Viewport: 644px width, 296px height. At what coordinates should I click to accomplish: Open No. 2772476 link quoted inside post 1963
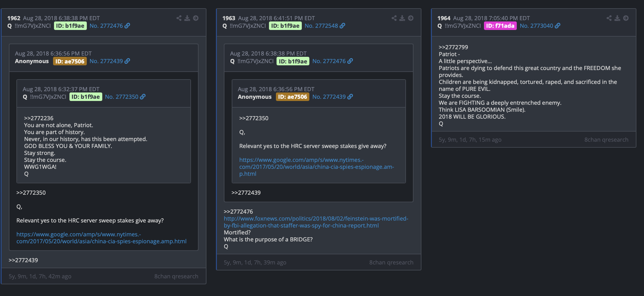[329, 61]
